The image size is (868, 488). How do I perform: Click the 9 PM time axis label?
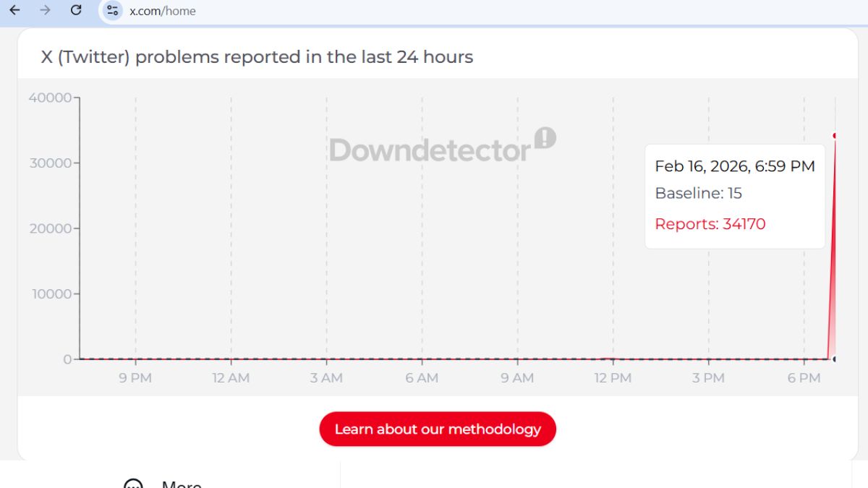(x=135, y=378)
